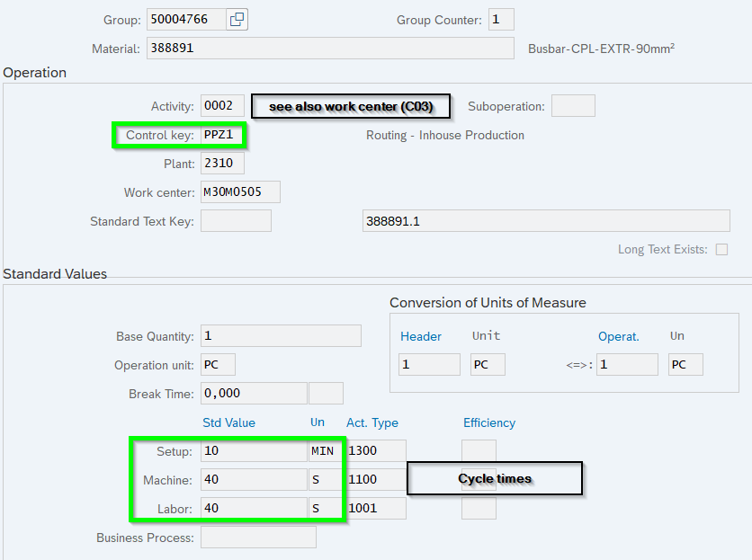The height and width of the screenshot is (560, 752).
Task: Select the Machine activity type field 1100
Action: 375,480
